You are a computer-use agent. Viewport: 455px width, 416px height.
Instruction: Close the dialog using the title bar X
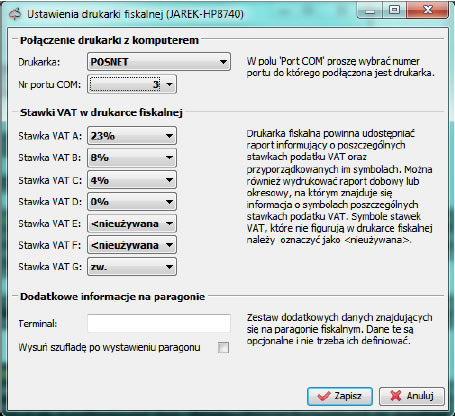[427, 10]
